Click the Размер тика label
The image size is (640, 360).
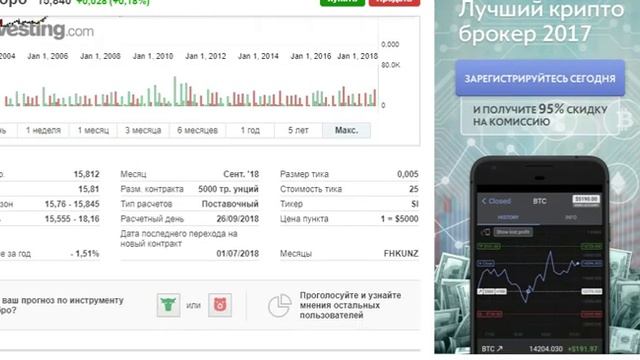click(x=304, y=174)
